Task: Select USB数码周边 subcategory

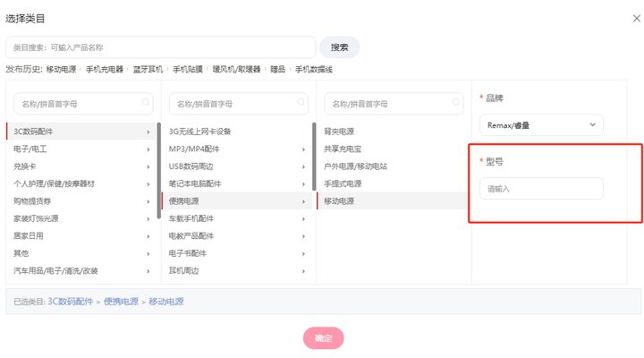Action: tap(236, 166)
